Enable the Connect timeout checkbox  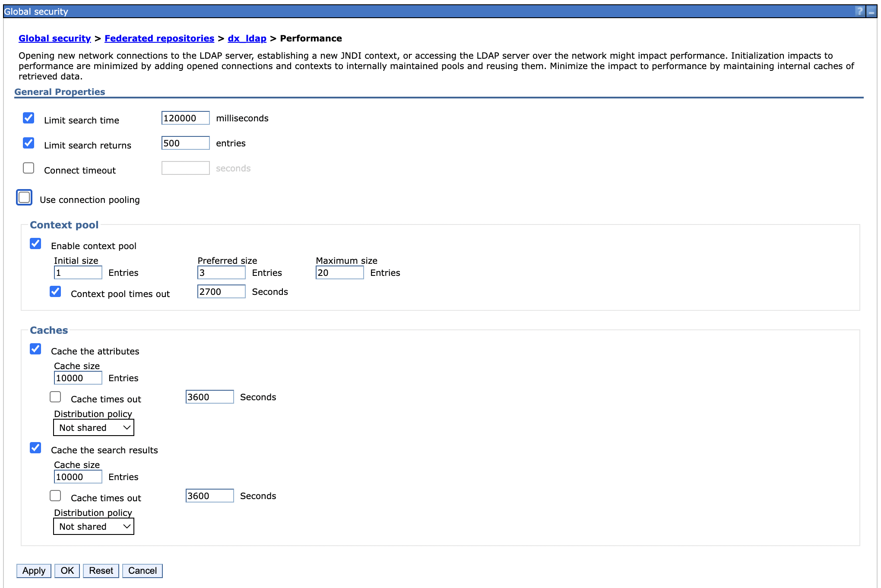[29, 168]
